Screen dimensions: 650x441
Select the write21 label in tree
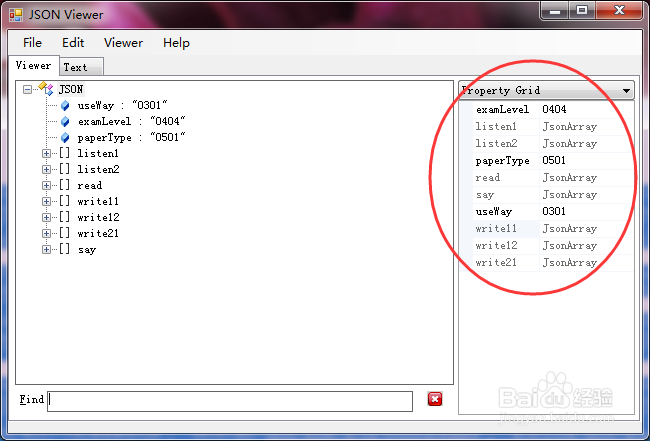[98, 233]
